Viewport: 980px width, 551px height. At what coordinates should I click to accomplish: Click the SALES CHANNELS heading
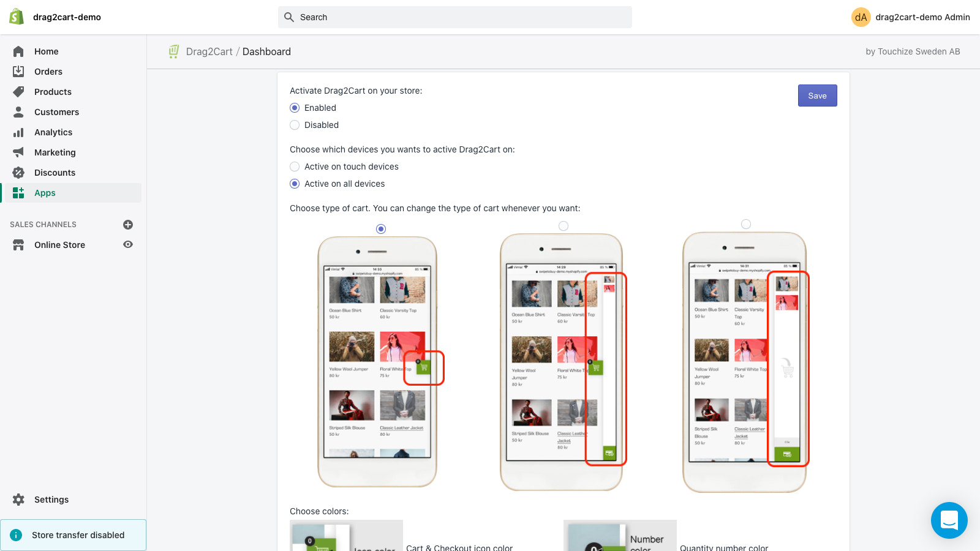tap(43, 225)
